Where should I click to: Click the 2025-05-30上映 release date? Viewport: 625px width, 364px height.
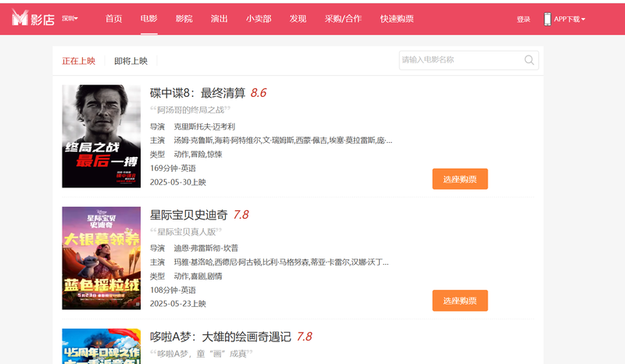(178, 182)
